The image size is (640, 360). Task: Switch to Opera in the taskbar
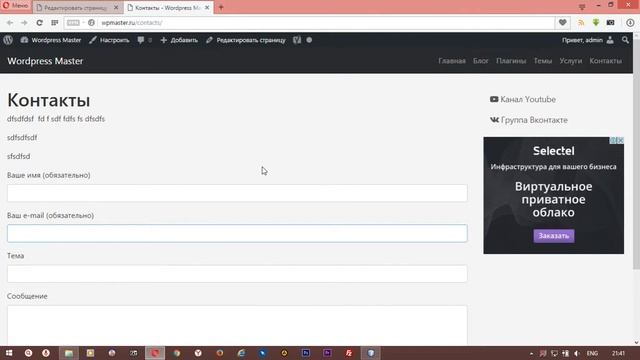155,353
